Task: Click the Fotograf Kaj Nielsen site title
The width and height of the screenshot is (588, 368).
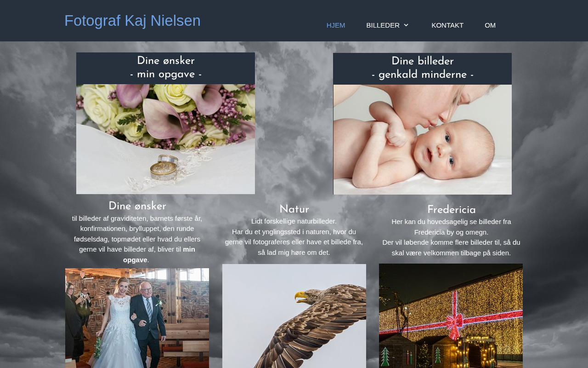Action: [132, 21]
